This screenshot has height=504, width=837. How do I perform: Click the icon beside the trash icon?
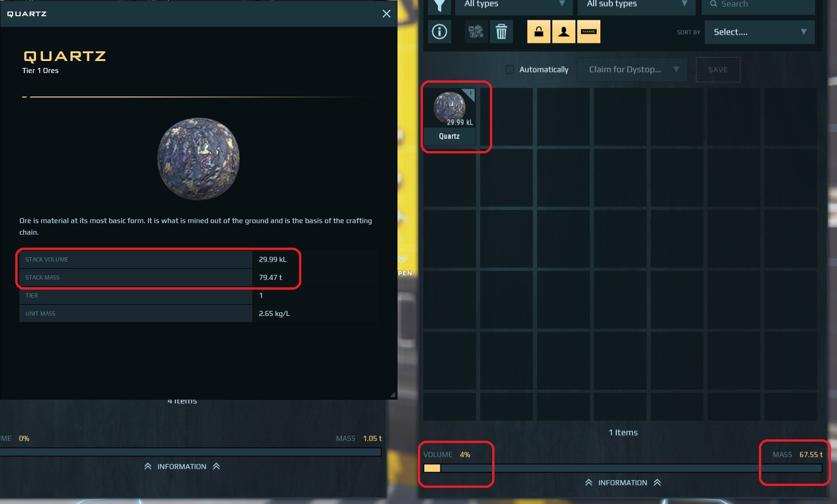pos(476,32)
